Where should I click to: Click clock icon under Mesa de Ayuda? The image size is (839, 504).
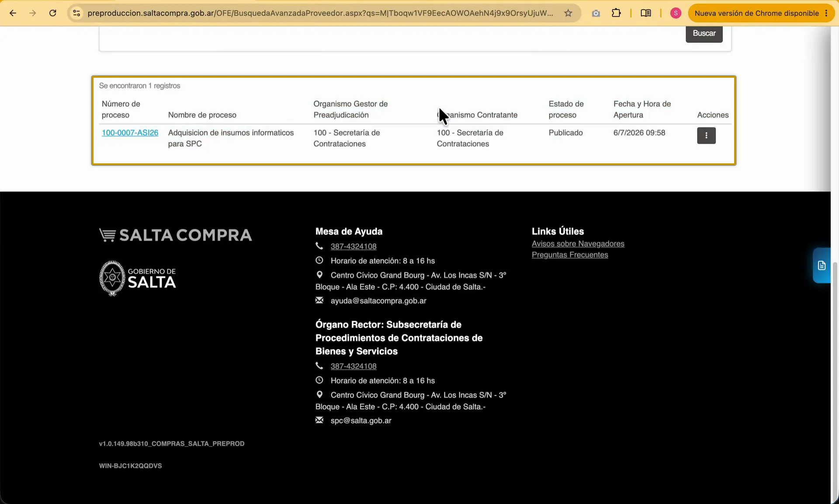[x=319, y=260]
